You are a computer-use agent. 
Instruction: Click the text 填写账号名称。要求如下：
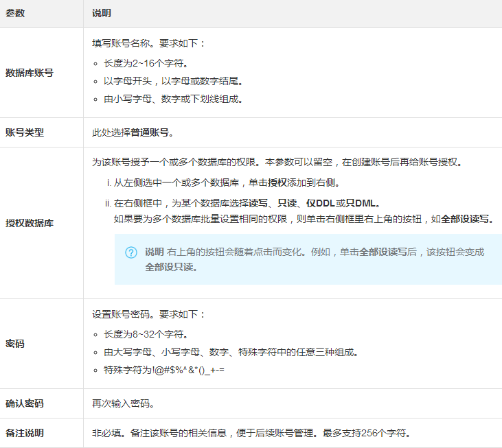[x=149, y=43]
